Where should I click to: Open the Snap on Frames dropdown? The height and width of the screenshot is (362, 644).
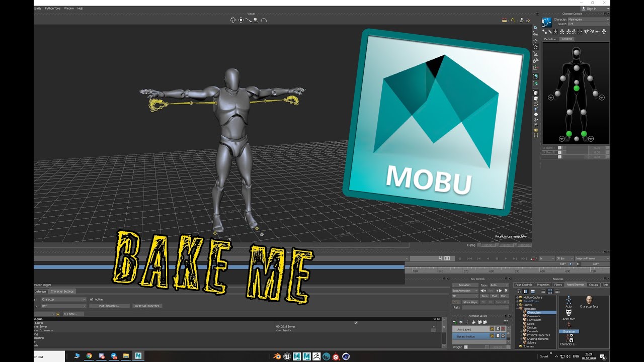pos(592,258)
